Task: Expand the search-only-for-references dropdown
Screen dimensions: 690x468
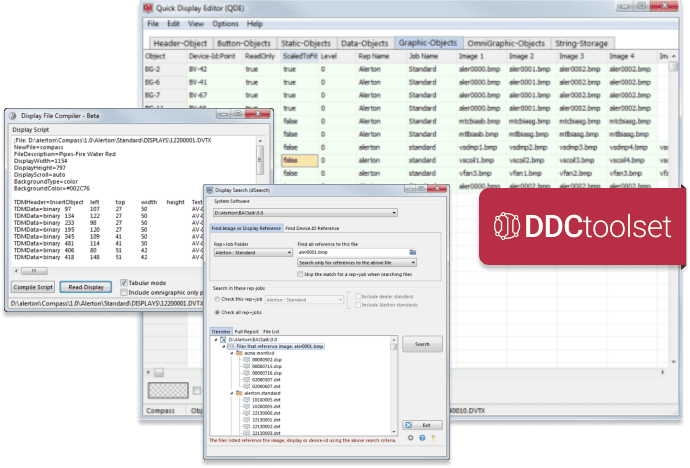Action: tap(413, 262)
